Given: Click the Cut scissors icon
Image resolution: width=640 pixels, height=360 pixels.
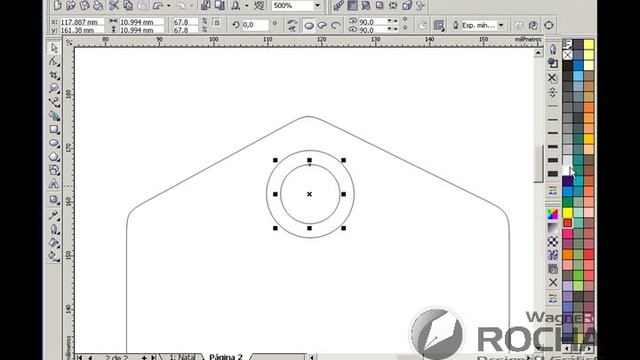Looking at the screenshot, I should 114,6.
